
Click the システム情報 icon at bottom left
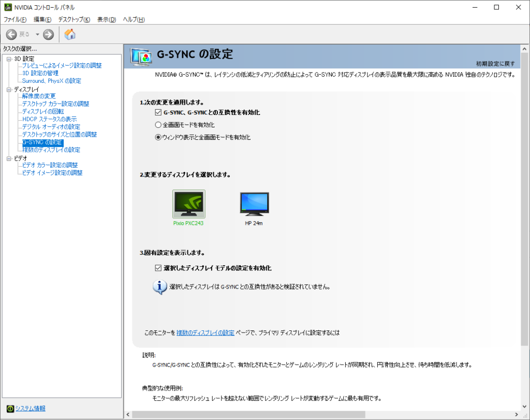10,409
